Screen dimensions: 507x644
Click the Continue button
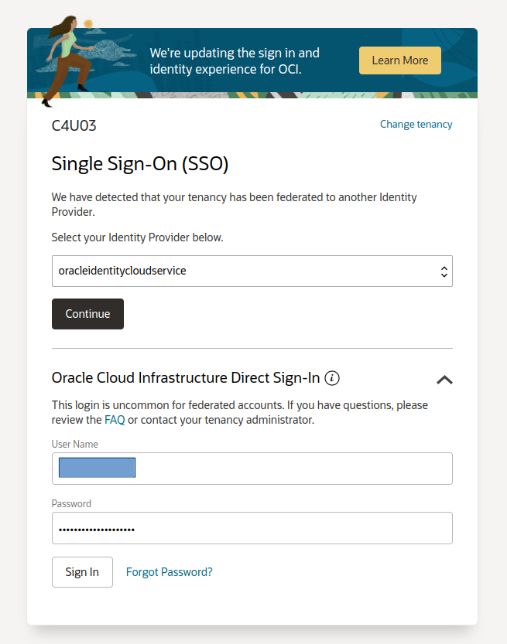click(x=88, y=314)
